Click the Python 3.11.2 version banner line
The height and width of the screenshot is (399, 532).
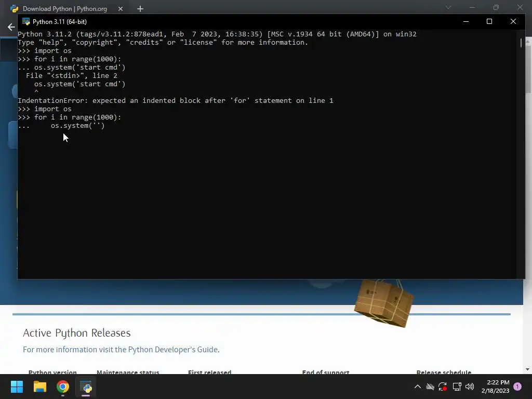217,34
